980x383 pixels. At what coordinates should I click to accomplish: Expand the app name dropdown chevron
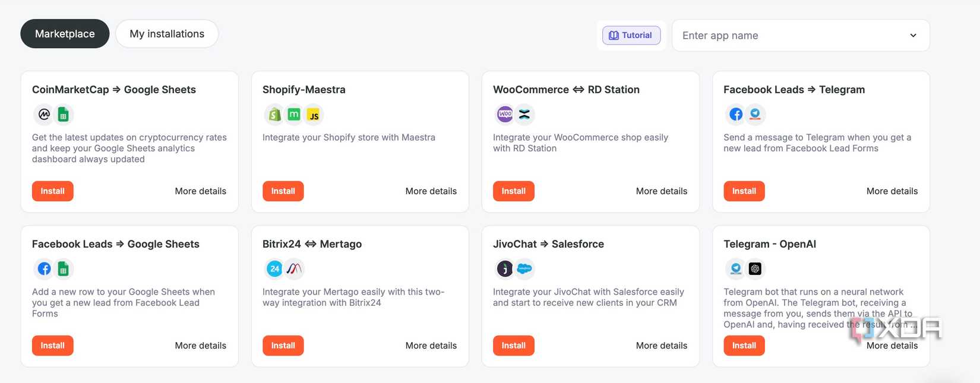[x=913, y=36]
